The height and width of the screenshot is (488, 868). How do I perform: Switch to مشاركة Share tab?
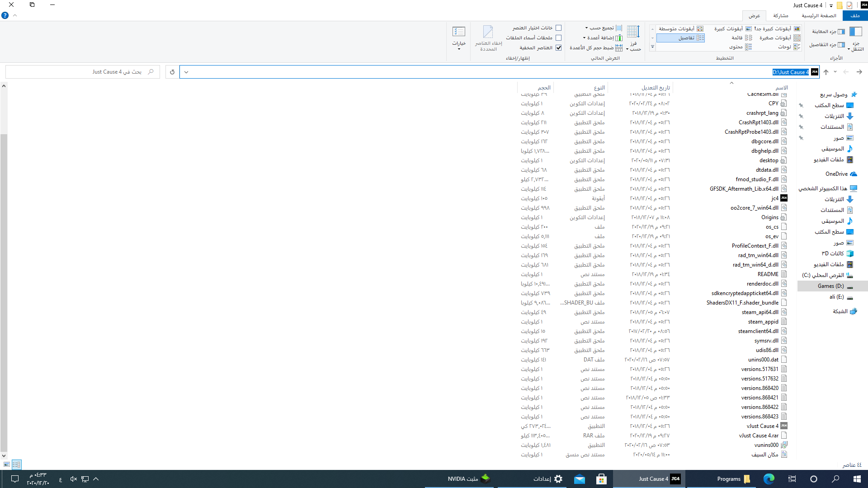click(781, 15)
